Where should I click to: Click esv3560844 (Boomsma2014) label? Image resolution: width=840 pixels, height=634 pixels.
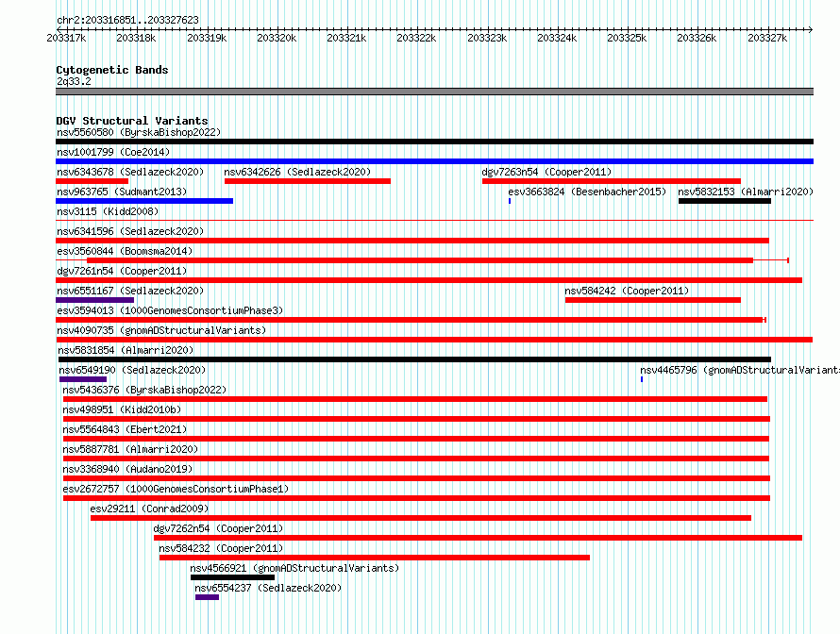click(x=125, y=251)
